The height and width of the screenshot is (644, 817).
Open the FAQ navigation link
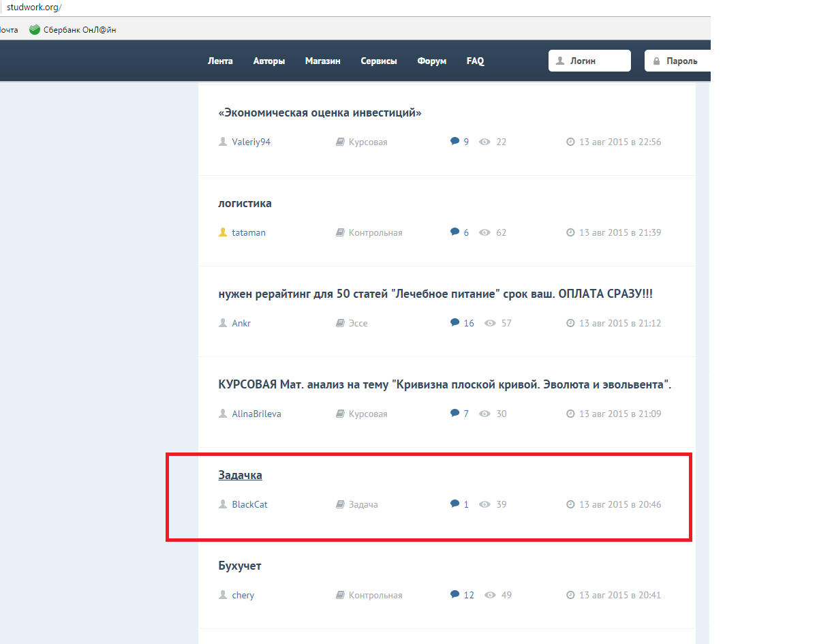pyautogui.click(x=475, y=61)
